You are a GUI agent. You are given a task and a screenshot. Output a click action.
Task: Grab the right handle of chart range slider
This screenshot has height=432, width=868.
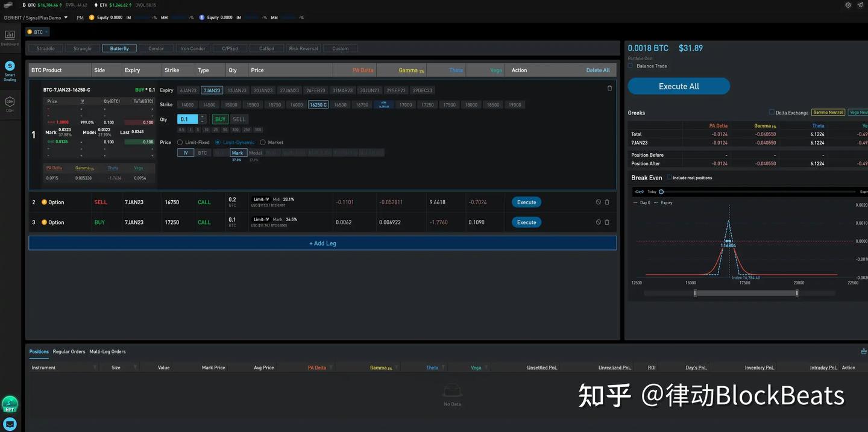(797, 293)
